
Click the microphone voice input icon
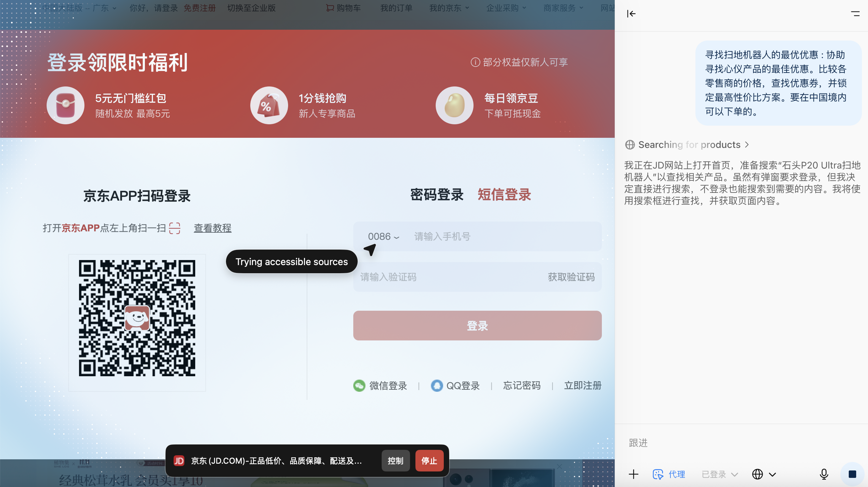[824, 474]
